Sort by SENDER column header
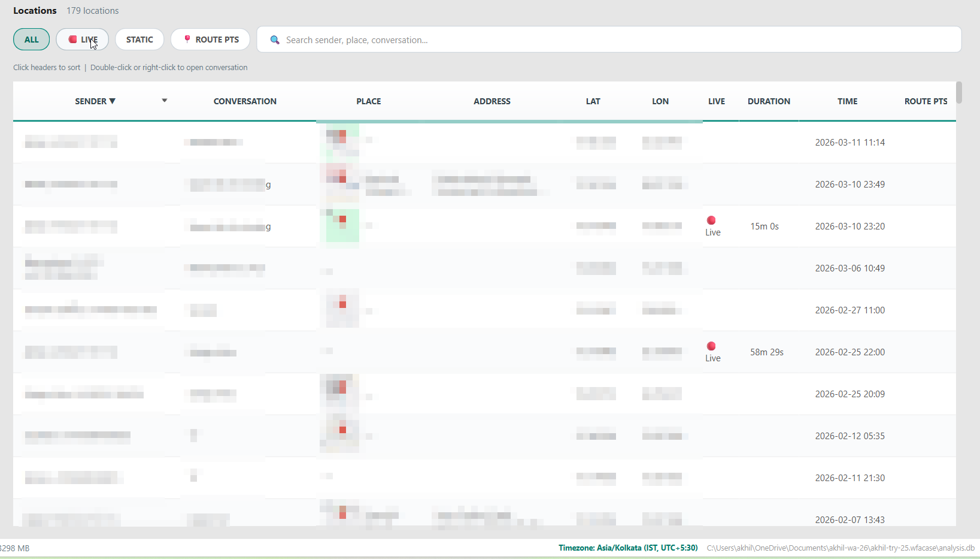The image size is (980, 559). click(x=95, y=101)
